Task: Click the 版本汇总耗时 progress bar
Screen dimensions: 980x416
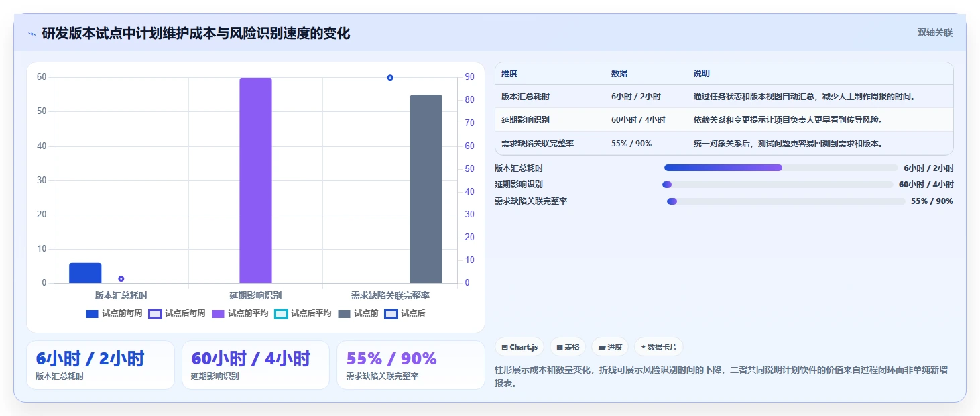Action: (x=781, y=168)
